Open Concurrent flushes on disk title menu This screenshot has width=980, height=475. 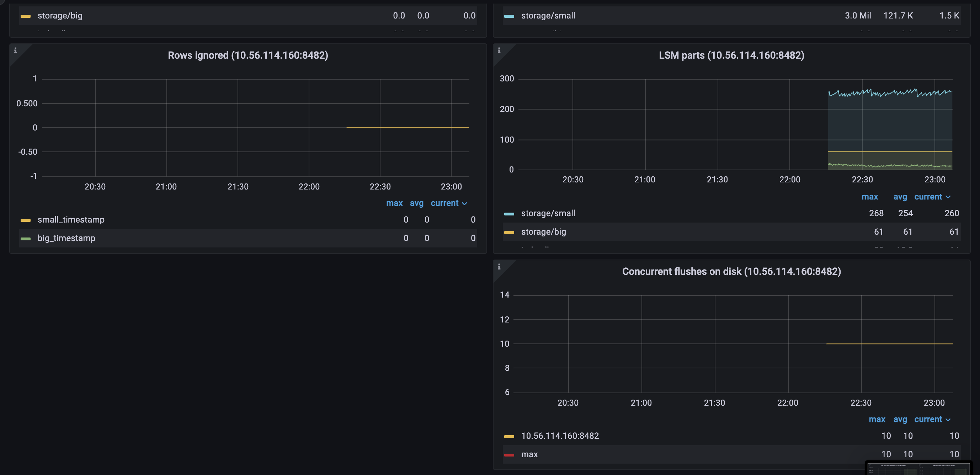[x=731, y=272]
